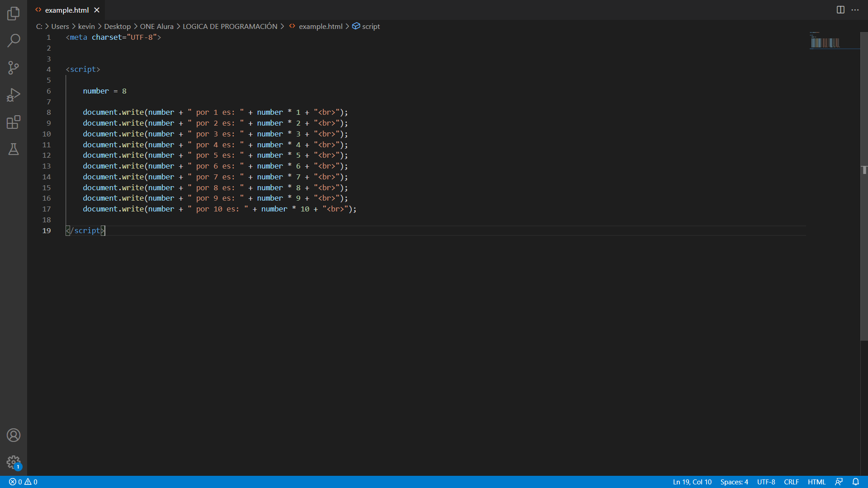The image size is (868, 488).
Task: Click the opening '<script>' tag
Action: 83,69
